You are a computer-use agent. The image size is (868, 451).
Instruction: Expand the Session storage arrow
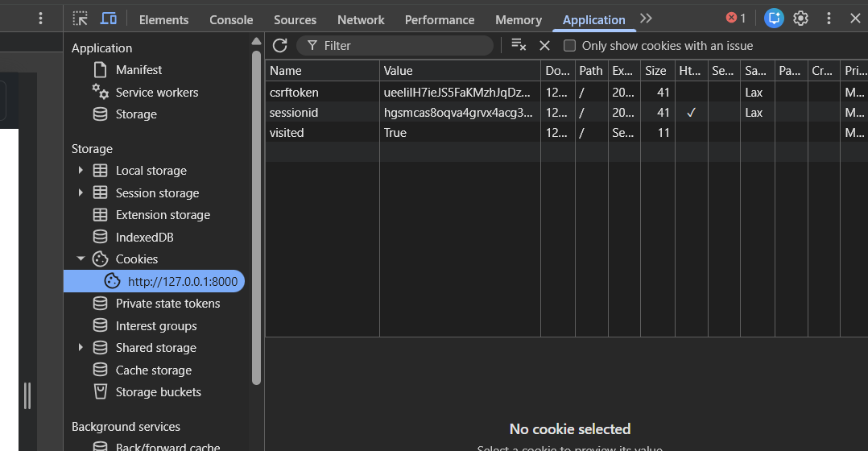click(x=81, y=192)
